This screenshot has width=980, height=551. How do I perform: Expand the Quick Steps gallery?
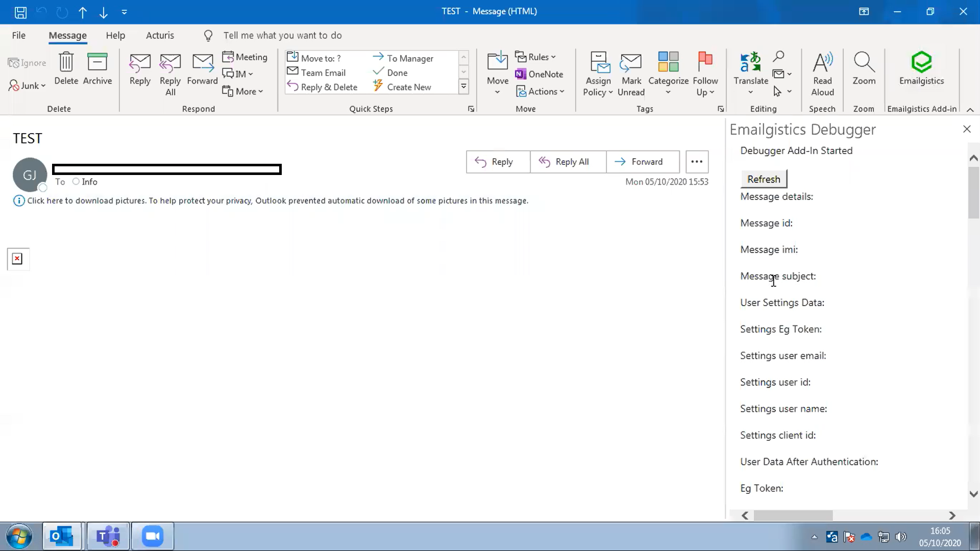point(463,87)
